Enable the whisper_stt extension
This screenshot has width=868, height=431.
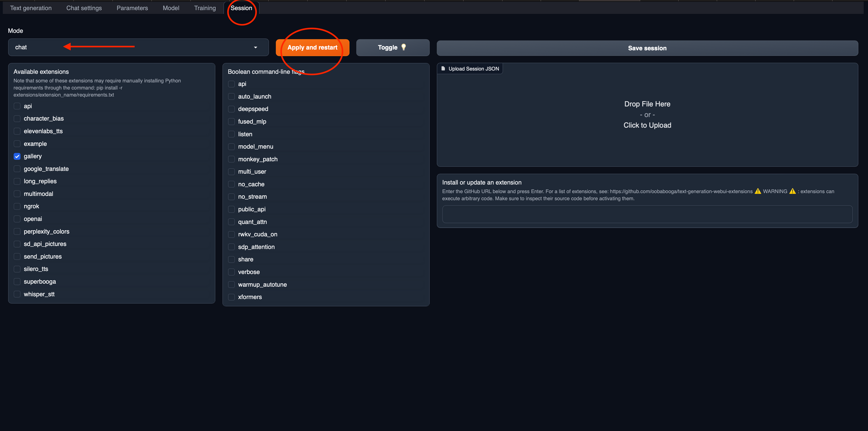[x=17, y=294]
